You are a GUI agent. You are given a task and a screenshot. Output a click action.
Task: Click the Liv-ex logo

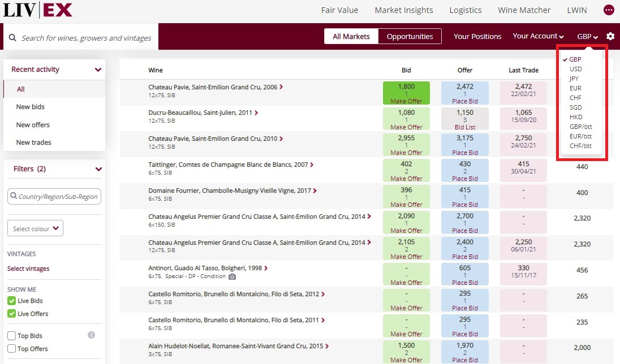37,10
